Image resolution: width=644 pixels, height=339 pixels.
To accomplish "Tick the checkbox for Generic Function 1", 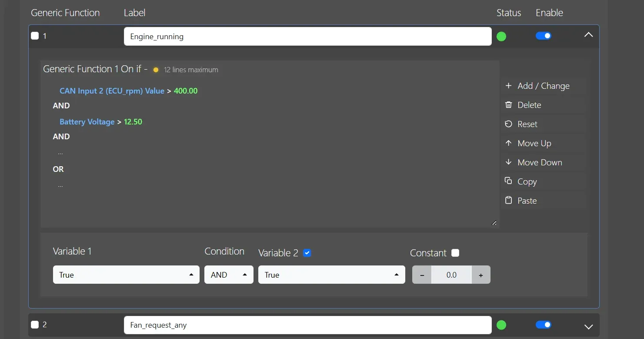I will tap(35, 36).
